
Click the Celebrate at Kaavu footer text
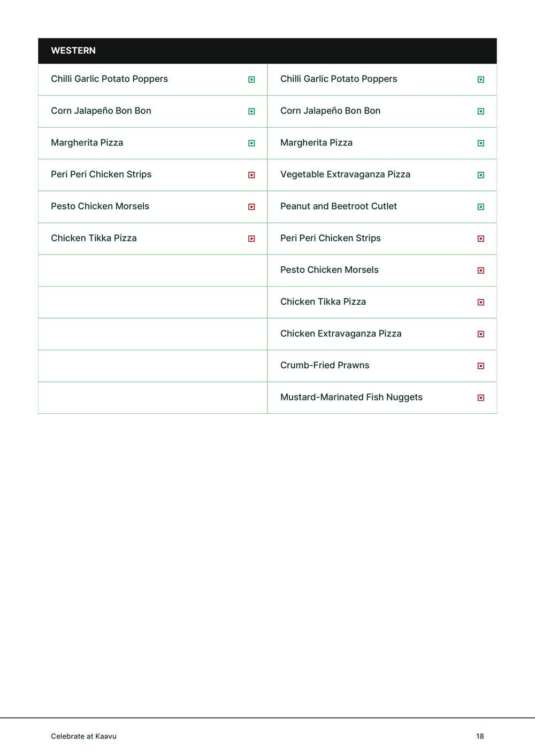coord(83,736)
